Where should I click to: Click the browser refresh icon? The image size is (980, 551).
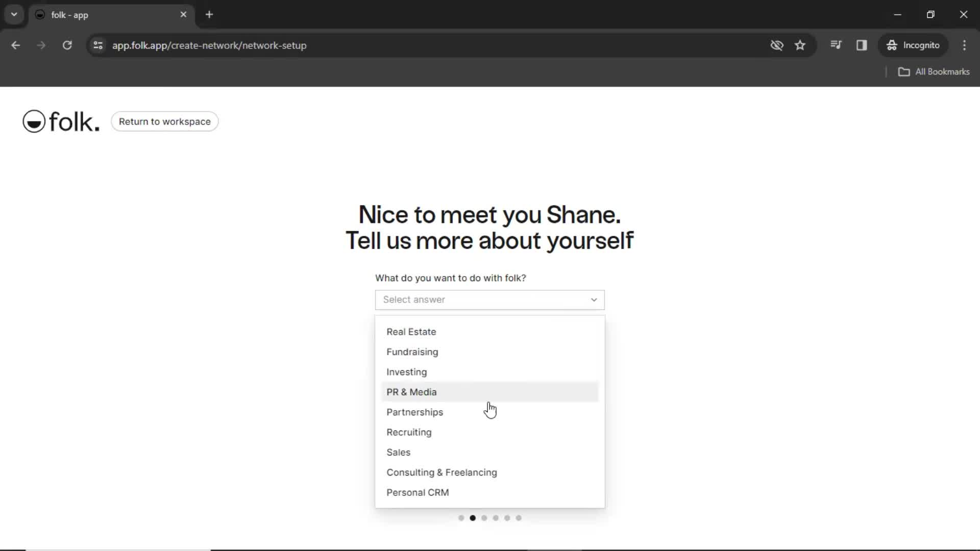[67, 45]
